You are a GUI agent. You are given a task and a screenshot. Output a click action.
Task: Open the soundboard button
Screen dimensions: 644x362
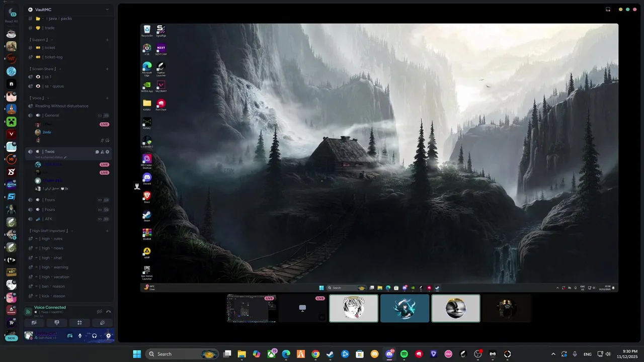[x=102, y=323]
